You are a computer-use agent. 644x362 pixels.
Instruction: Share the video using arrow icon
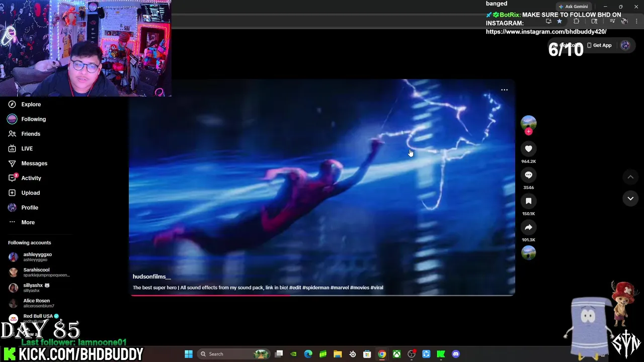click(x=528, y=227)
